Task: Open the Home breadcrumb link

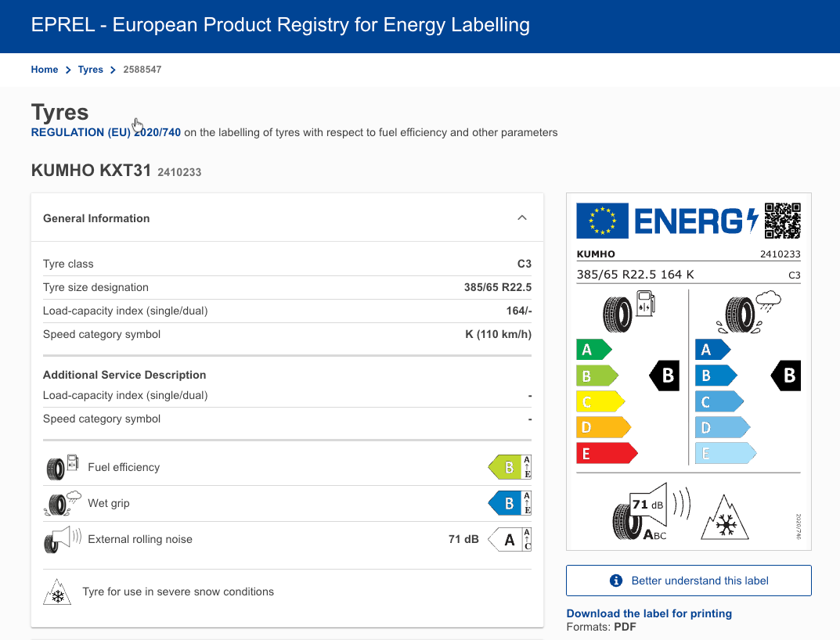Action: point(45,70)
